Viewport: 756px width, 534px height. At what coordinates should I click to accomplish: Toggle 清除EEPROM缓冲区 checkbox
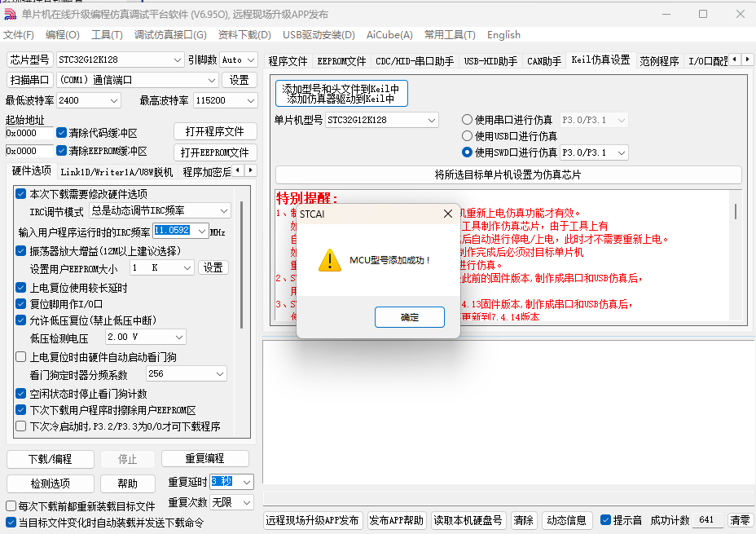point(61,151)
